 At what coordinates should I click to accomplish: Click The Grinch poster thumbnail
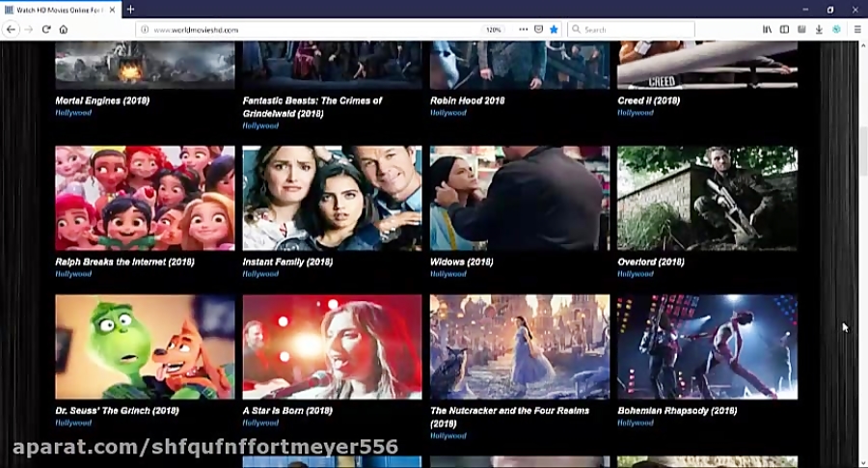coord(145,346)
